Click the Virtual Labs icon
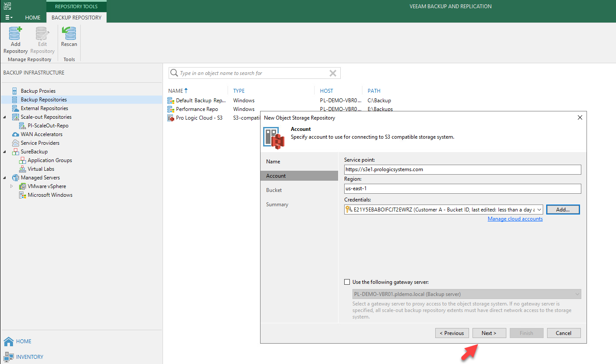 22,169
